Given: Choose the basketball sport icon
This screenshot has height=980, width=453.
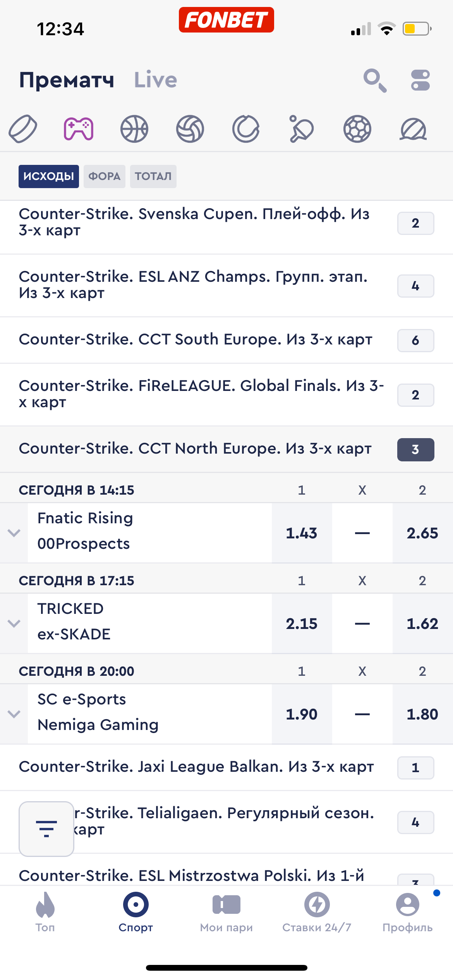Looking at the screenshot, I should point(134,129).
